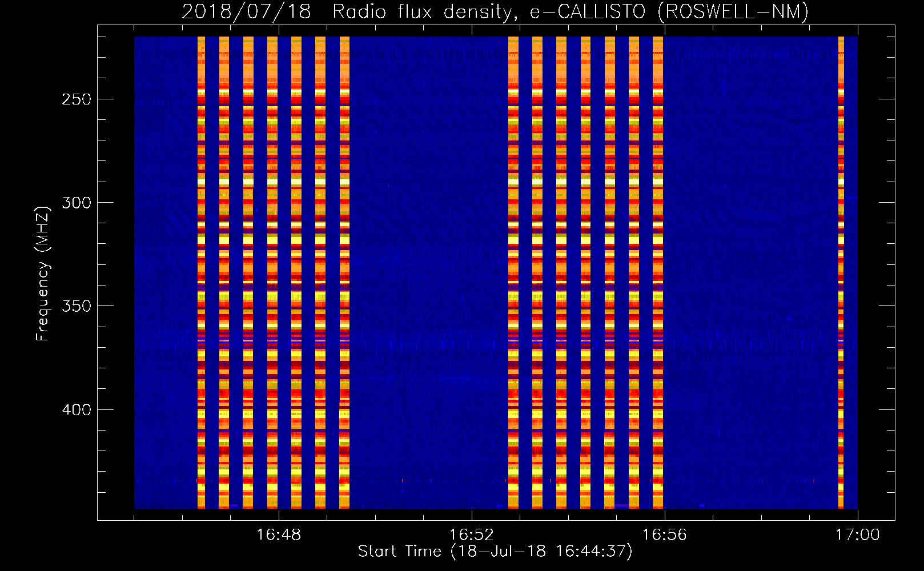Click the 16:56 time tick label
924x571 pixels.
(665, 535)
